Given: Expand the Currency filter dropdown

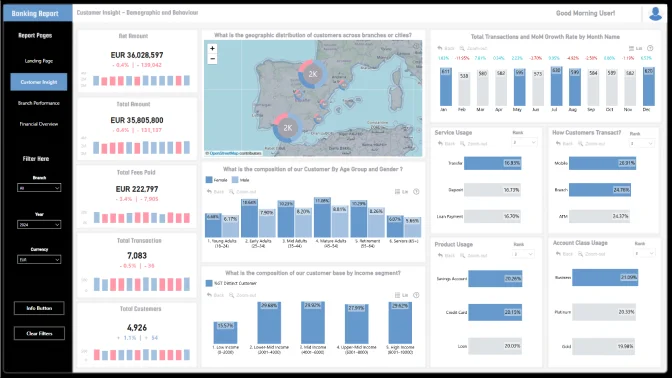Looking at the screenshot, I should [39, 259].
